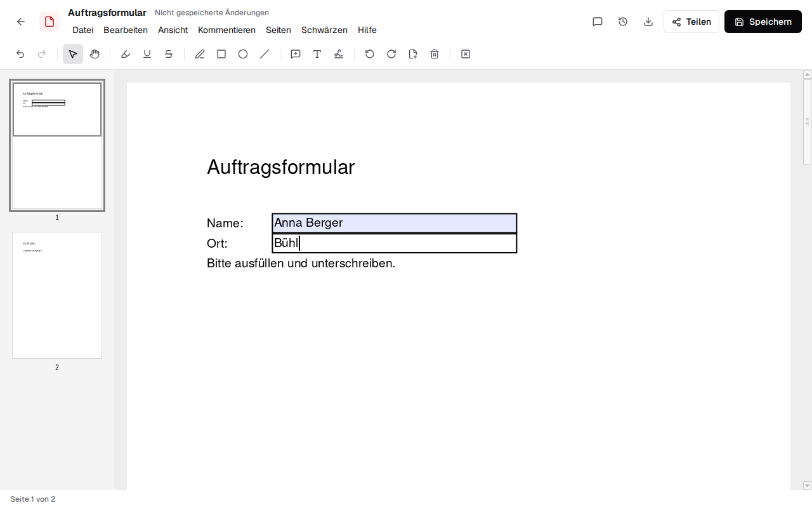
Task: Click the red PDF document icon
Action: pyautogui.click(x=49, y=22)
